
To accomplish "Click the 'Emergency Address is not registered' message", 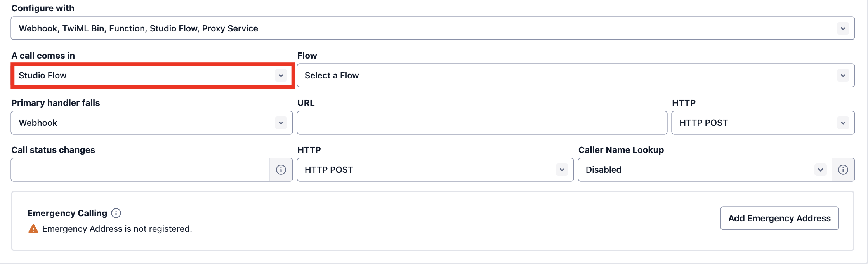I will [117, 229].
